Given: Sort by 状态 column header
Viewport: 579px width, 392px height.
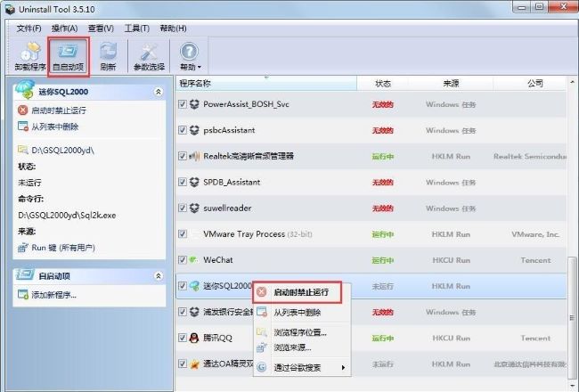Looking at the screenshot, I should 382,84.
